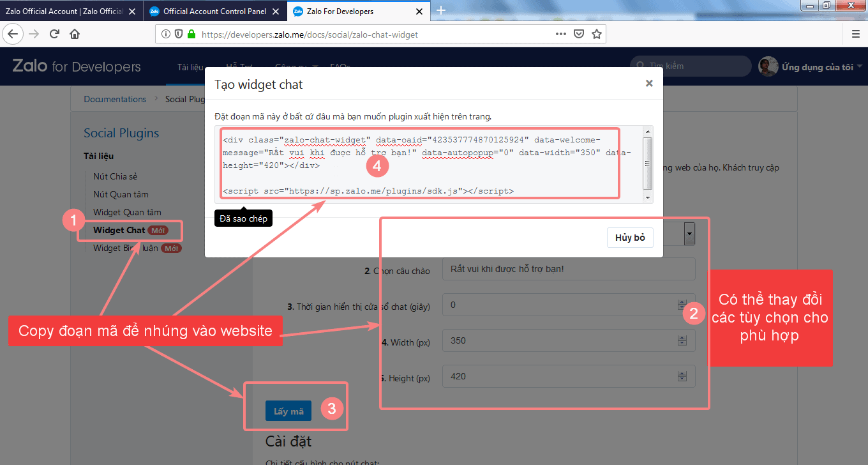Click the Lấy mã button
868x465 pixels.
(288, 411)
